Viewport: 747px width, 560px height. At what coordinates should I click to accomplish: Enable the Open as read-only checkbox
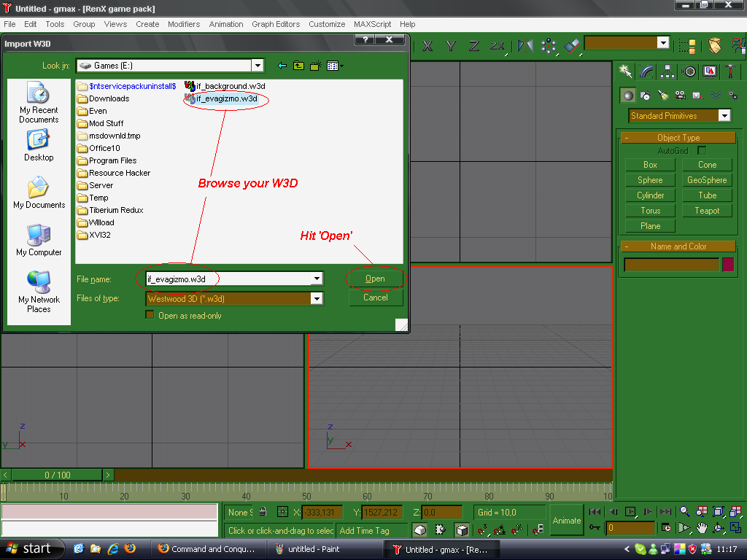coord(150,314)
